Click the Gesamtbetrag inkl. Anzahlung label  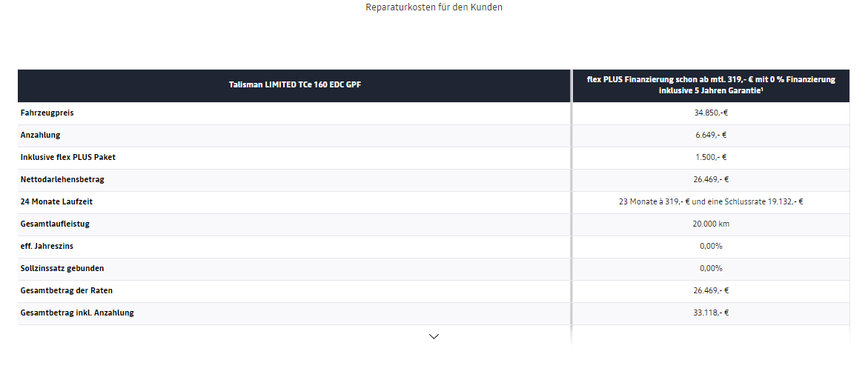(77, 313)
